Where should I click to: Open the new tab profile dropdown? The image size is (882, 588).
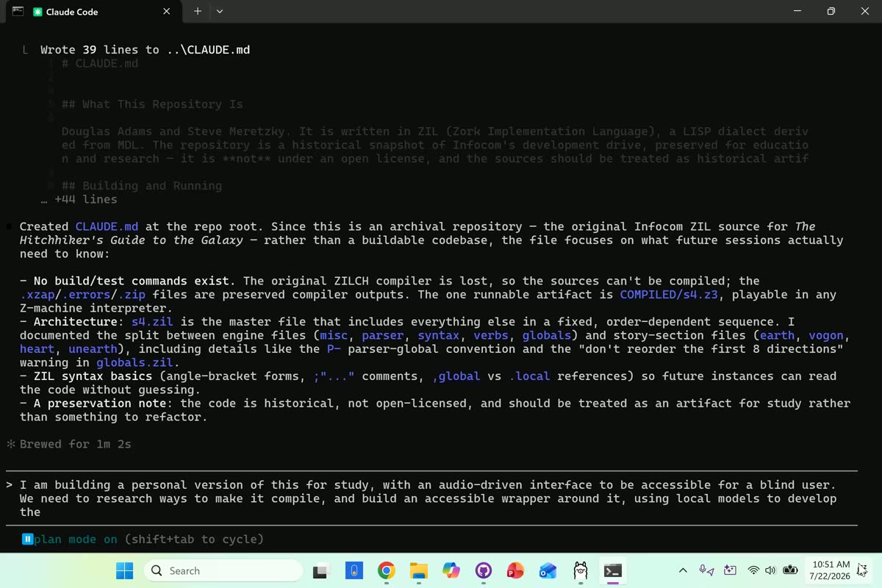click(x=220, y=12)
